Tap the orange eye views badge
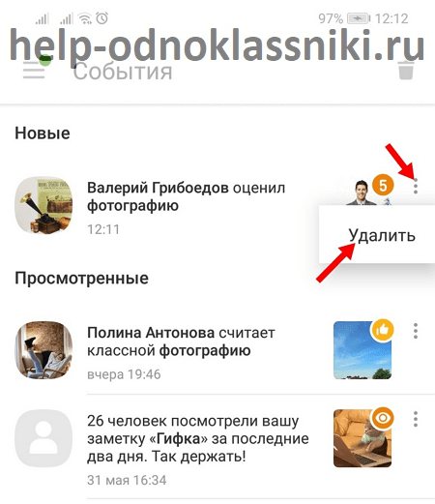 click(383, 418)
